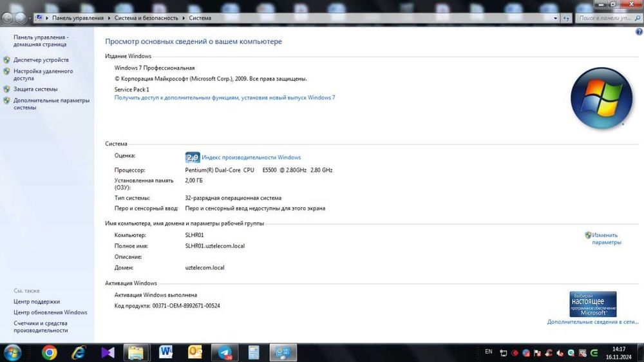
Task: Click the 2,00 ГБ memory value
Action: 194,181
